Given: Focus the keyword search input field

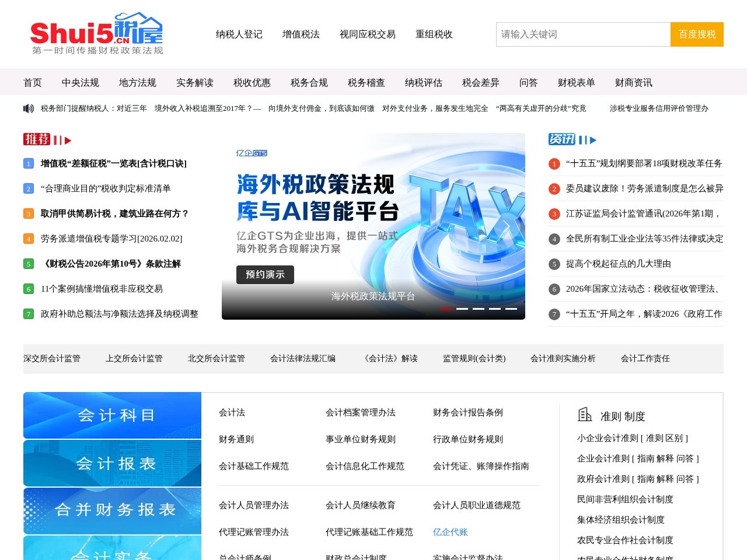Looking at the screenshot, I should [583, 34].
